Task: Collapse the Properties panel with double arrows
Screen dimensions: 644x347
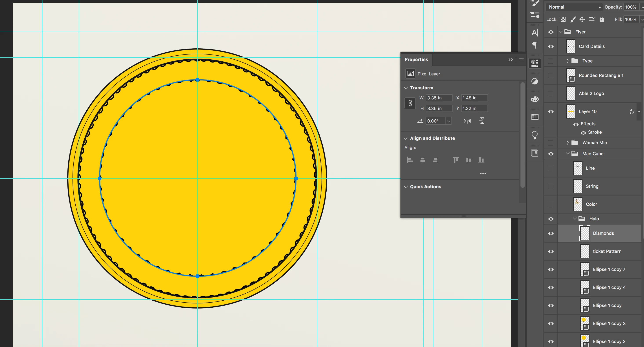Action: point(510,60)
